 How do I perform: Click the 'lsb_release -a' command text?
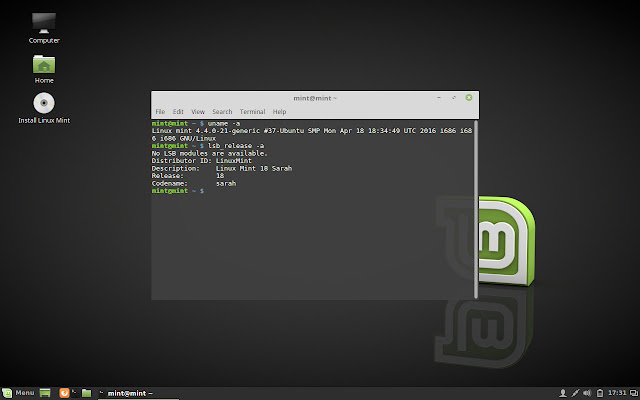click(236, 146)
